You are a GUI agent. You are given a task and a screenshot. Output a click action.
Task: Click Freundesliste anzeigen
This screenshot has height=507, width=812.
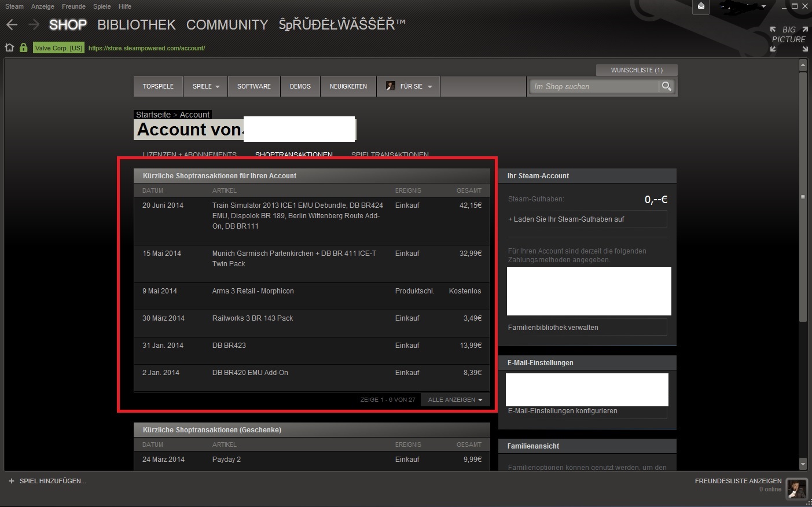tap(738, 481)
